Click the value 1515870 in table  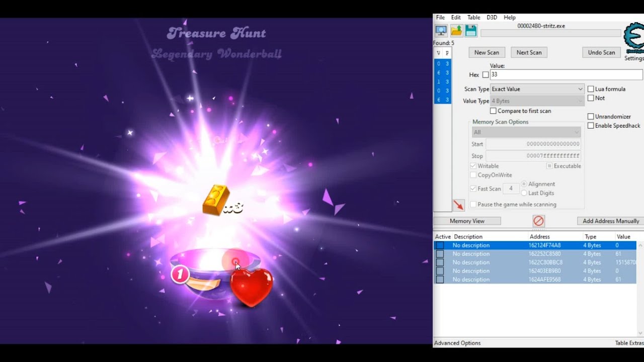[625, 262]
